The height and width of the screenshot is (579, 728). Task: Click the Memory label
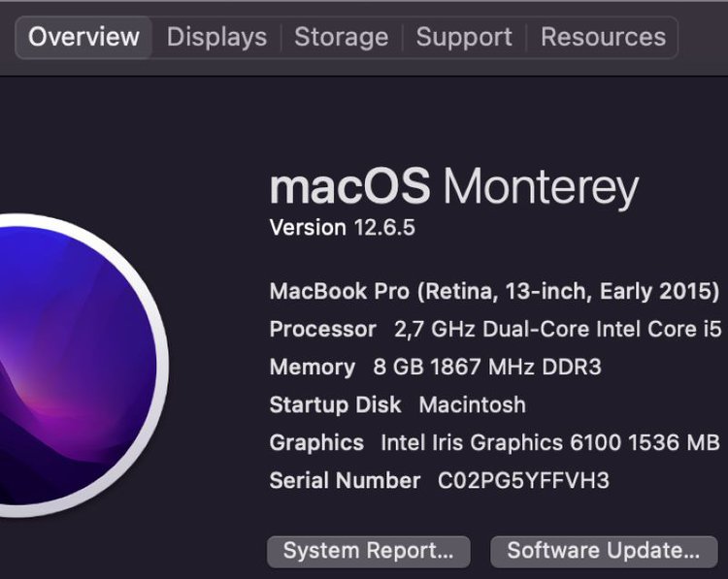click(x=313, y=368)
